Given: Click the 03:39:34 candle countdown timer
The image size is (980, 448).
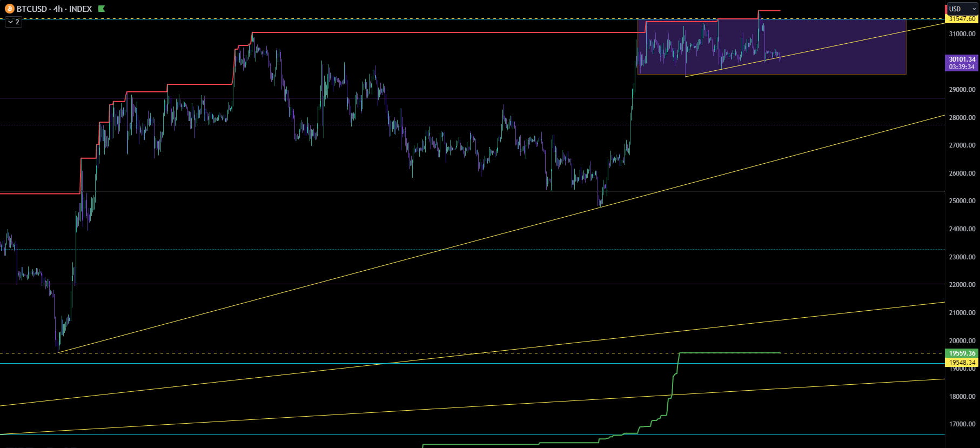Looking at the screenshot, I should (962, 67).
